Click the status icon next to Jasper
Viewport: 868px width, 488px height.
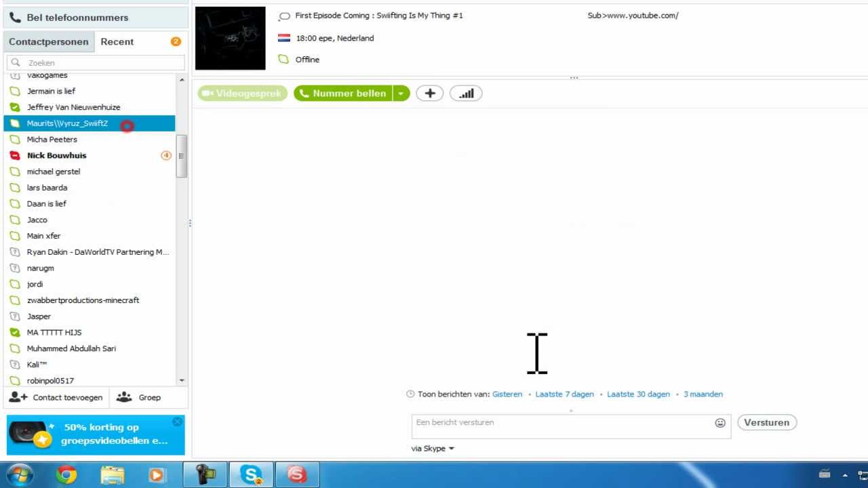click(15, 317)
